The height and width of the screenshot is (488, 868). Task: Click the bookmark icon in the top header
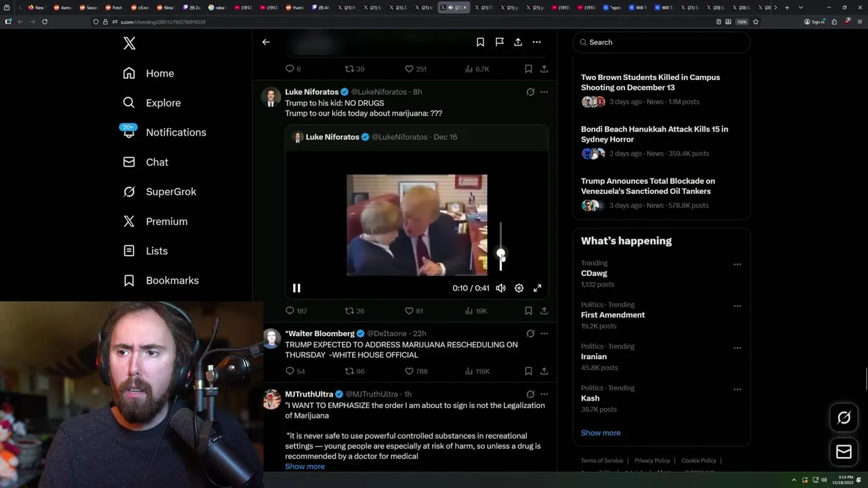[480, 42]
